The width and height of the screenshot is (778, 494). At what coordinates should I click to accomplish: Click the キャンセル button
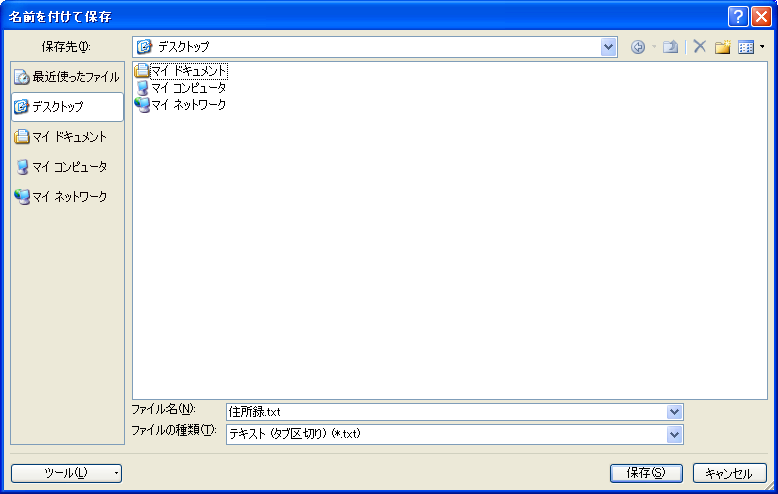pos(728,473)
